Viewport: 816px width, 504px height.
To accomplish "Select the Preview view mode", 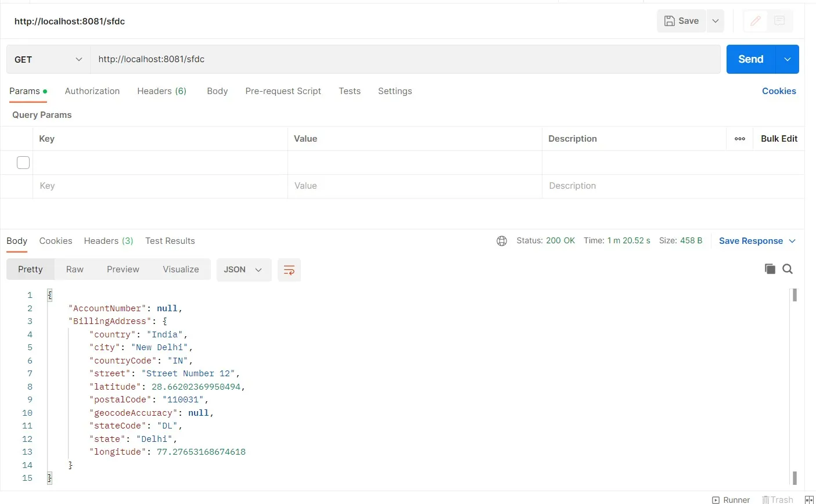I will [x=123, y=269].
